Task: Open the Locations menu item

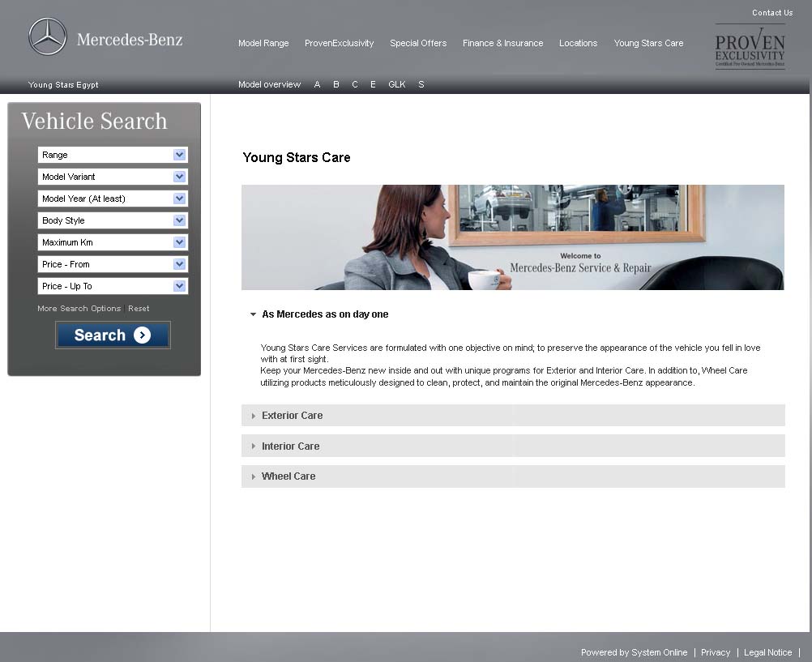Action: (578, 44)
